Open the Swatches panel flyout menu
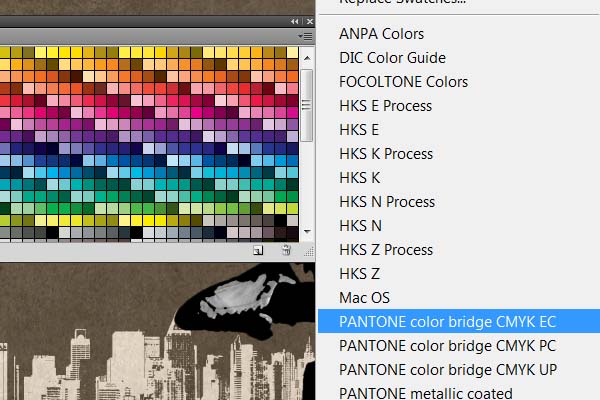Screen dimensions: 600x400 coord(305,36)
